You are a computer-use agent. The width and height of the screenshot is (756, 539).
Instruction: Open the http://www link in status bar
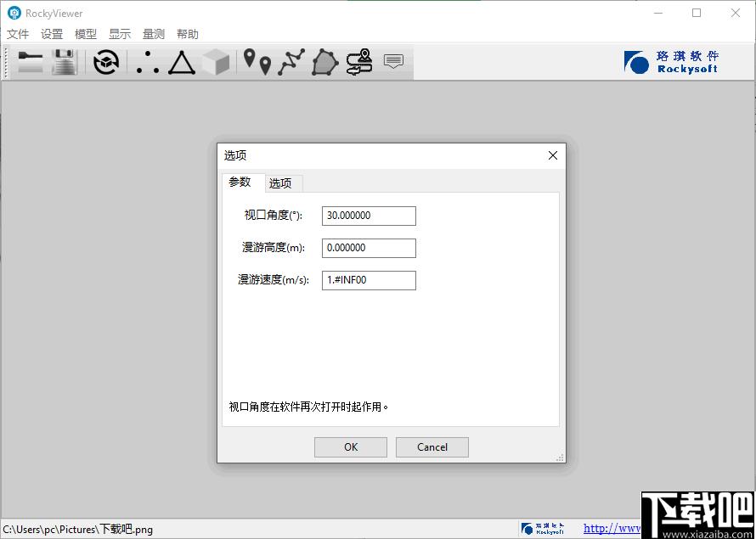coord(612,529)
